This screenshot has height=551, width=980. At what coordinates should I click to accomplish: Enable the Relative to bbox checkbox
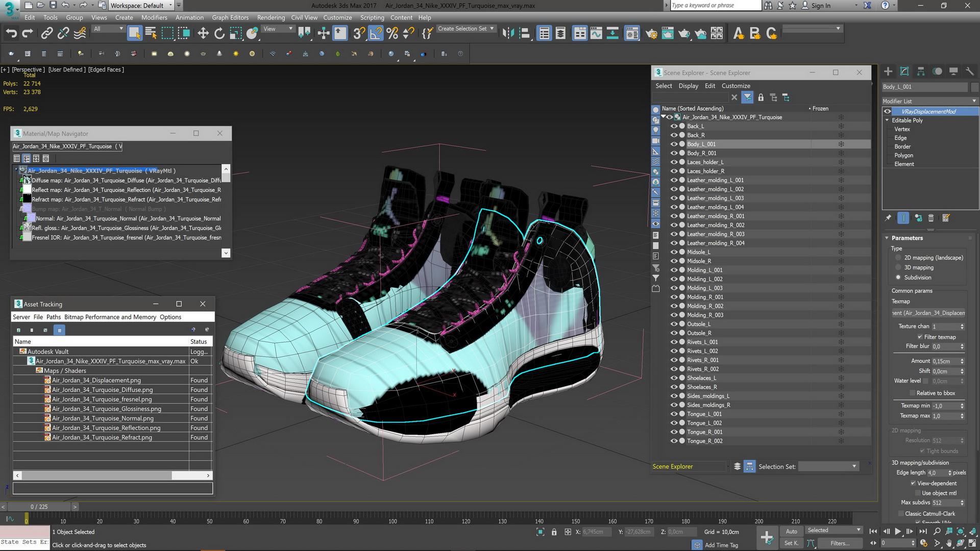(x=913, y=393)
